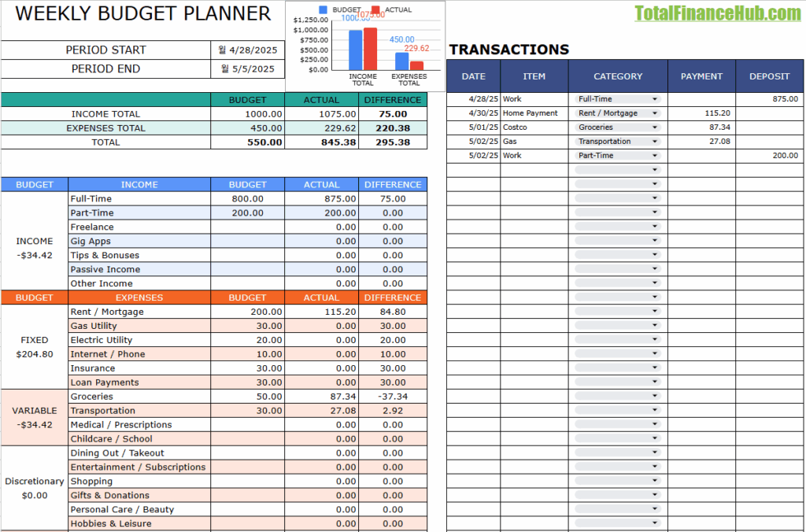
Task: Click the WEEKLY BUDGET PLANNER title
Action: point(143,14)
